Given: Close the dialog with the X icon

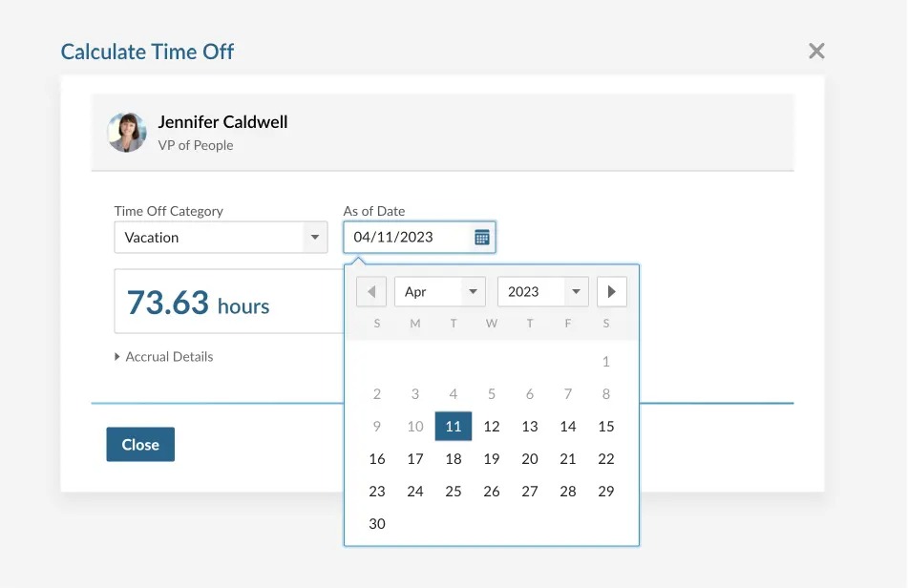Looking at the screenshot, I should [x=816, y=52].
